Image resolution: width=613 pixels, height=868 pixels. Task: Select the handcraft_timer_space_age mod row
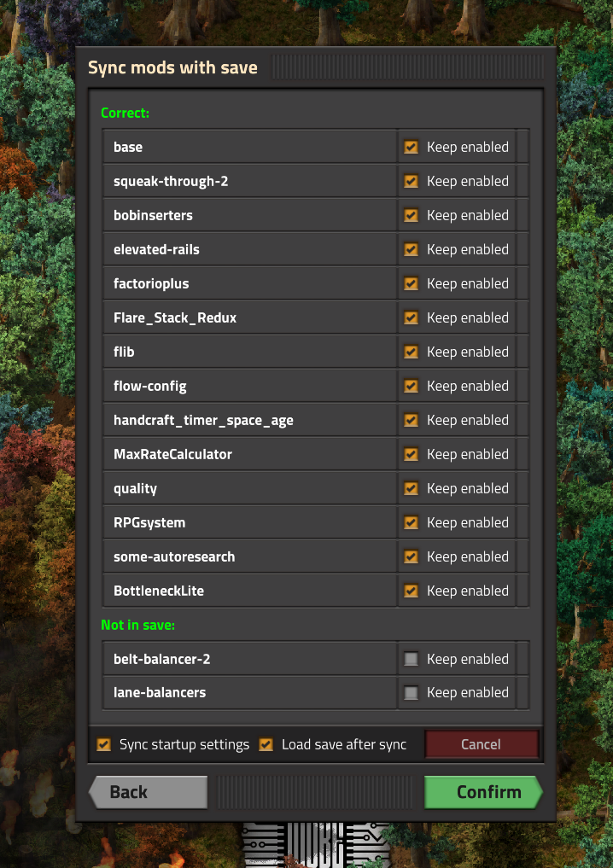(x=249, y=420)
